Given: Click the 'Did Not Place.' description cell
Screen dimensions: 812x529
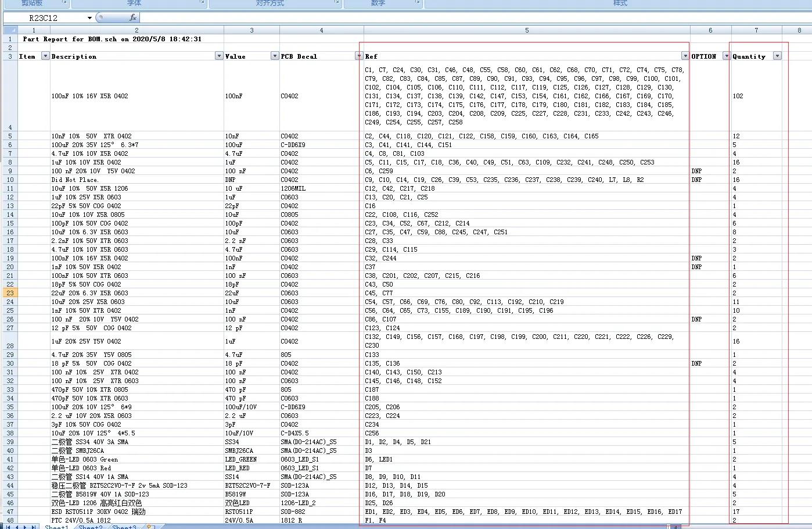Looking at the screenshot, I should (136, 180).
